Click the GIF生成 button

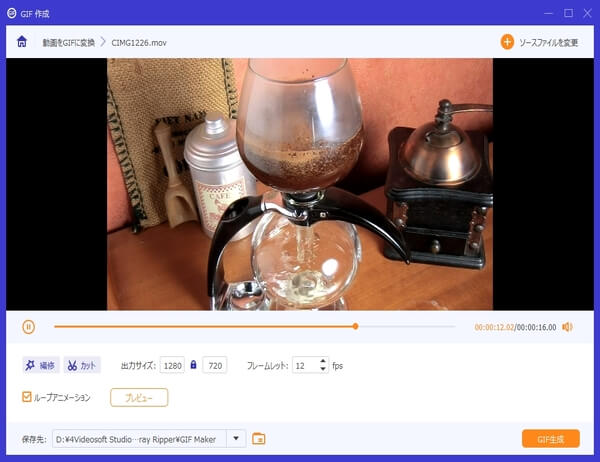point(550,438)
